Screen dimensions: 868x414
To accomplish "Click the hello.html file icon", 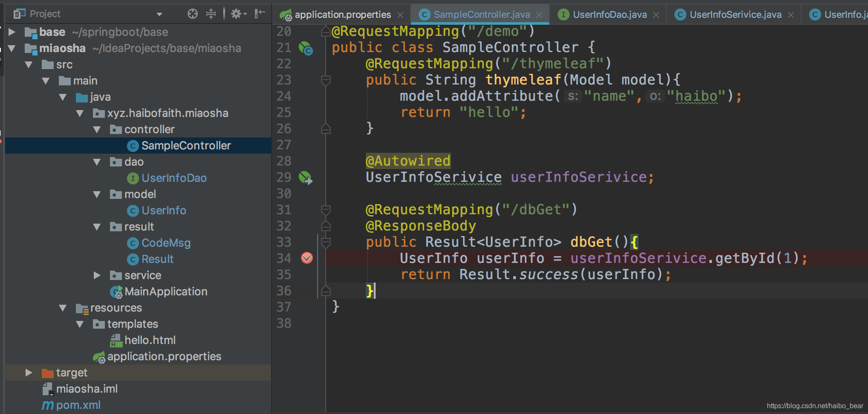I will click(116, 341).
